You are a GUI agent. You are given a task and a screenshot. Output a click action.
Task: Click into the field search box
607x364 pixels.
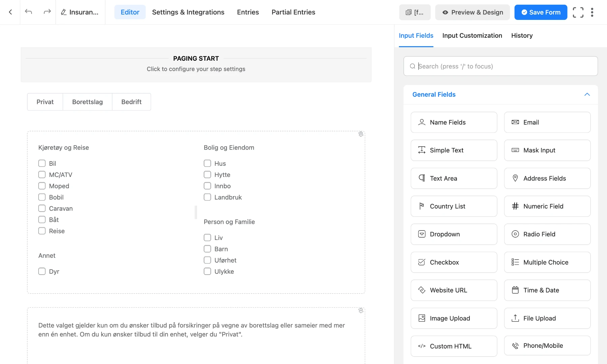tap(500, 66)
